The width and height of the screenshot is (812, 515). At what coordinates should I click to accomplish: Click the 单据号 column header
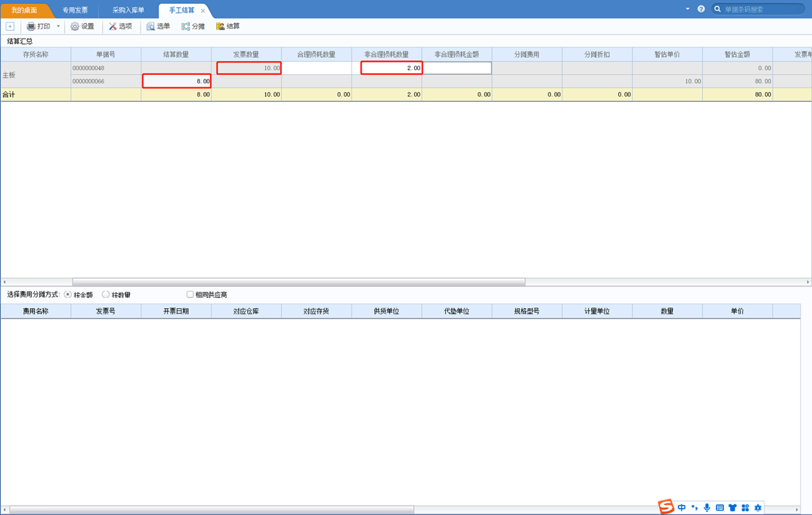click(x=106, y=54)
